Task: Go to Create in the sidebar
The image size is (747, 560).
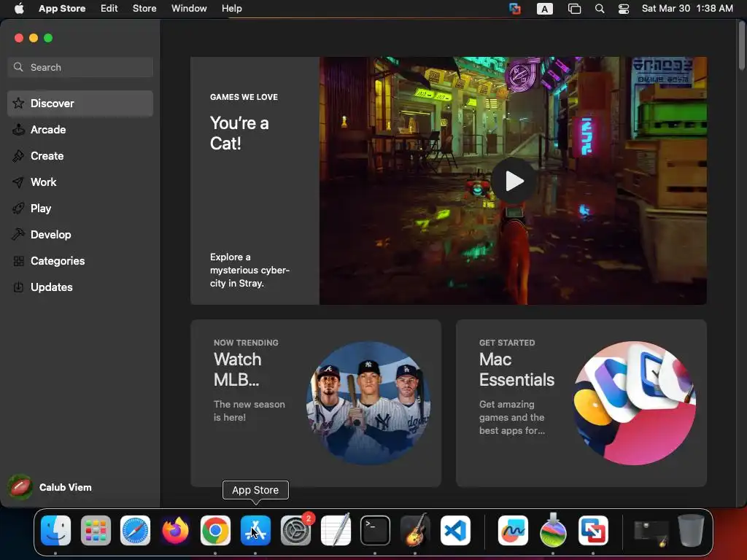Action: 80,156
